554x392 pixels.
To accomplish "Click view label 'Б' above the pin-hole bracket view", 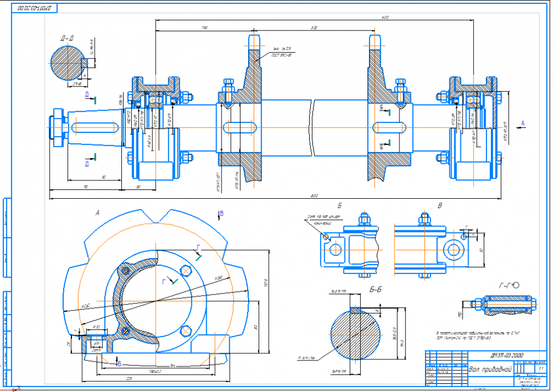I will pyautogui.click(x=340, y=206).
